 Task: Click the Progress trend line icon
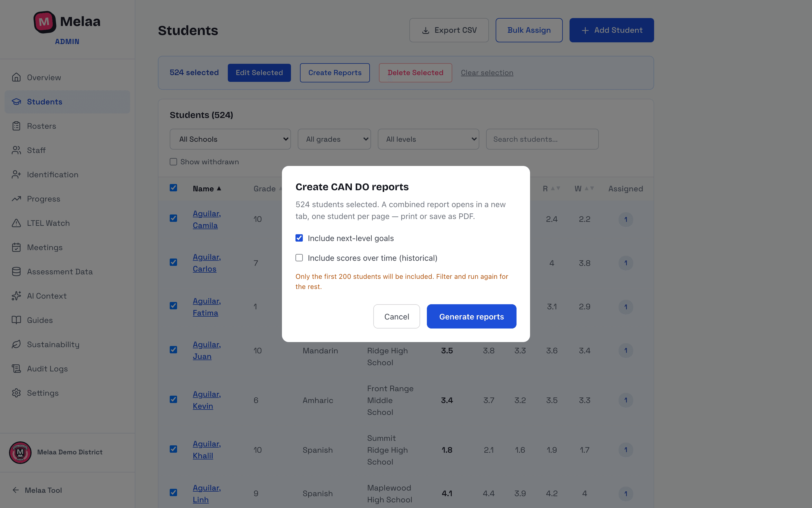[16, 199]
